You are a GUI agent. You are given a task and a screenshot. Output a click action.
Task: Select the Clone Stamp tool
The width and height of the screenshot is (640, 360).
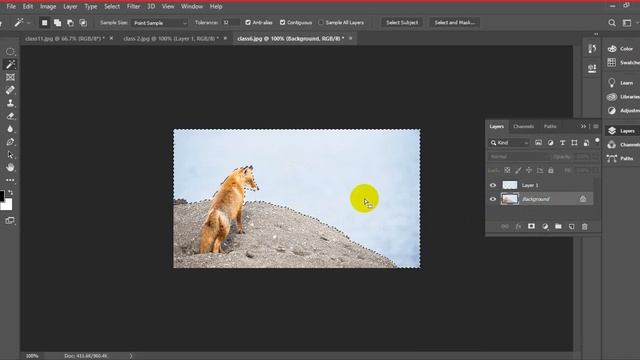pos(10,103)
